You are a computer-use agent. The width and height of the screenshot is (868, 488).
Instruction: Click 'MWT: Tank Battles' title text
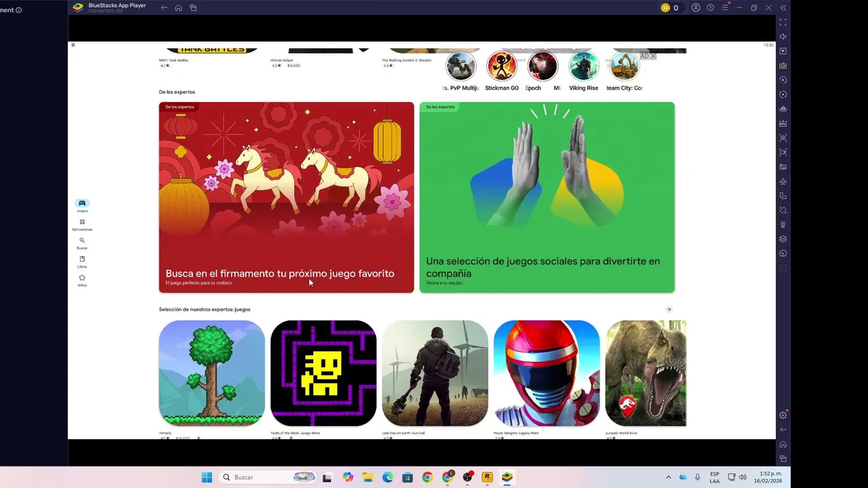tap(174, 60)
